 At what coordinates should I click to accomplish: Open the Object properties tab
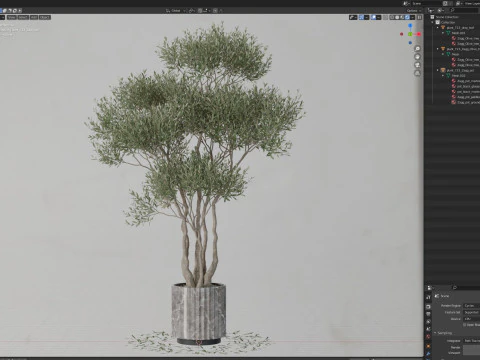coord(428,346)
